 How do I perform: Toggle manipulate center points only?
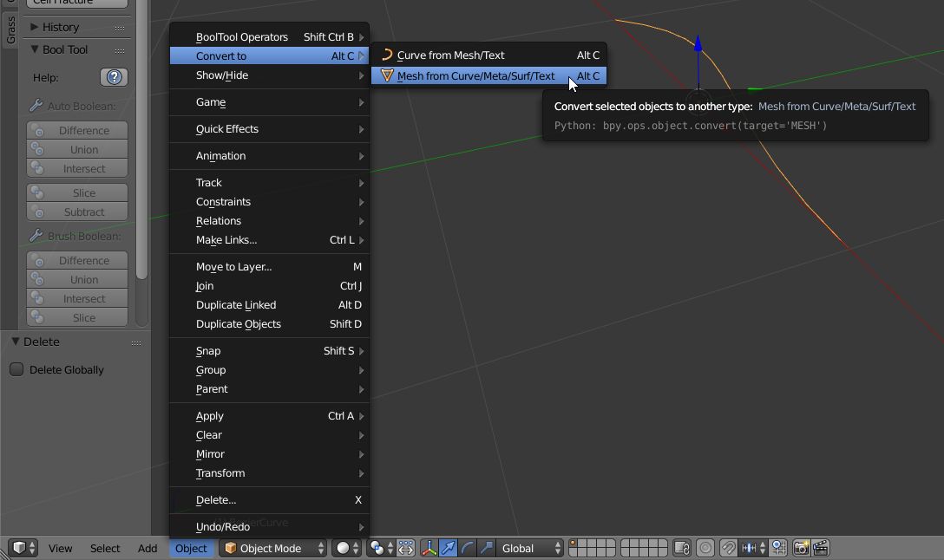406,548
